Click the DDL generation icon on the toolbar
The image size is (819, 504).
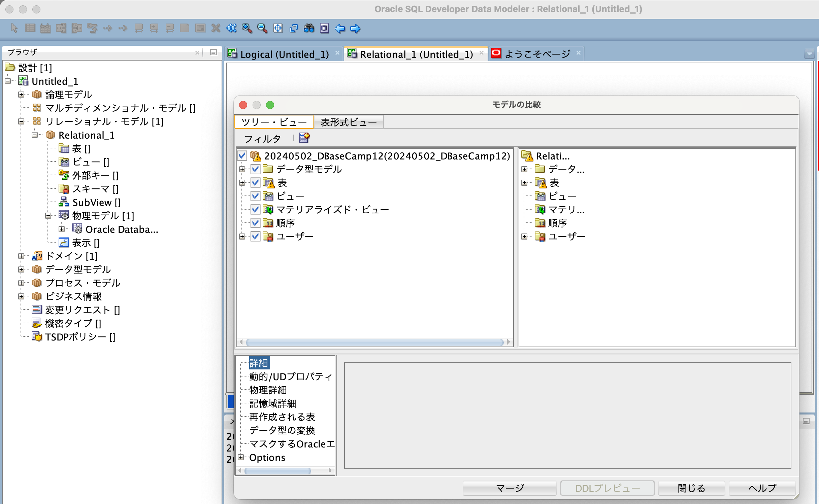coord(324,29)
